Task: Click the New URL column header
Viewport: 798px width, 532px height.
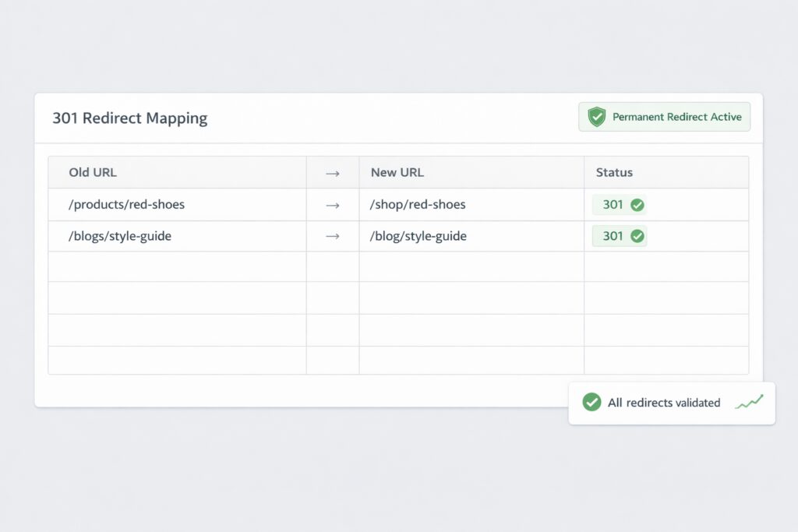Action: [x=397, y=172]
